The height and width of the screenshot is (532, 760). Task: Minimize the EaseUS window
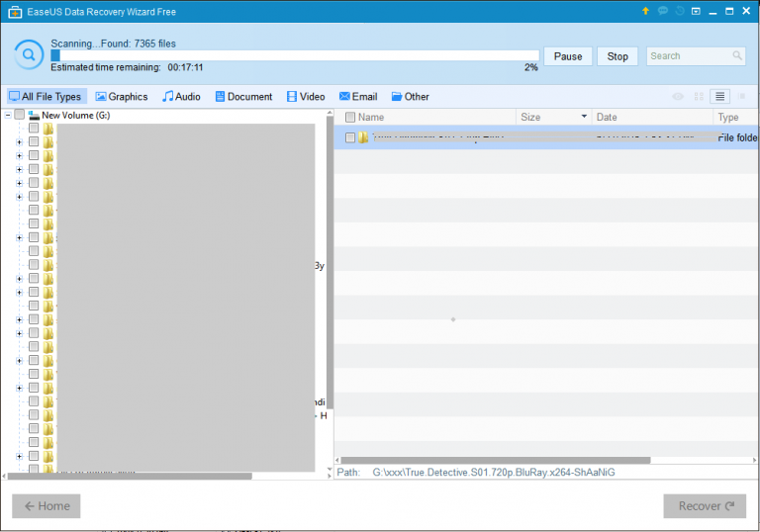click(x=712, y=12)
